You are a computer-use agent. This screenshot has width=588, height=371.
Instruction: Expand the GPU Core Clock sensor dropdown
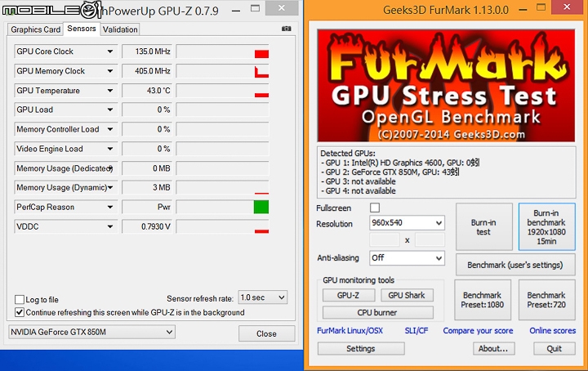pos(110,51)
